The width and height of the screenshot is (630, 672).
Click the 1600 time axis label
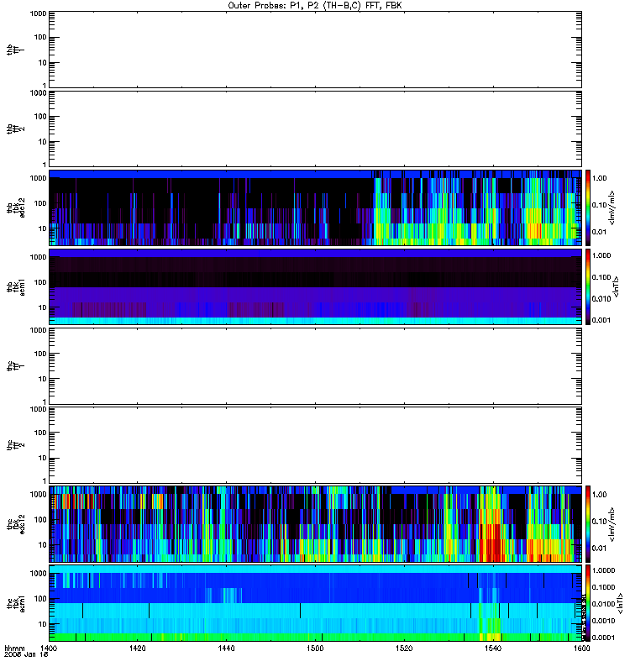pos(581,648)
